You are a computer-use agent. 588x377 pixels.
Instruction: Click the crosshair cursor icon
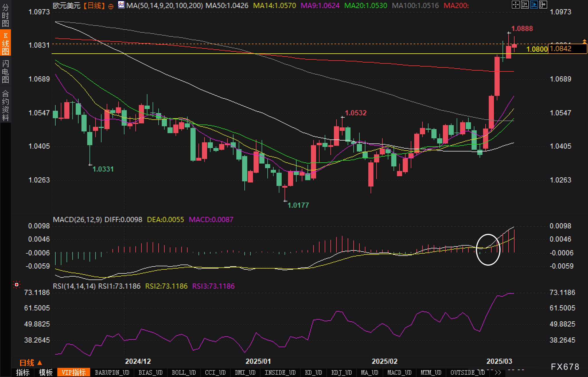[515, 5]
